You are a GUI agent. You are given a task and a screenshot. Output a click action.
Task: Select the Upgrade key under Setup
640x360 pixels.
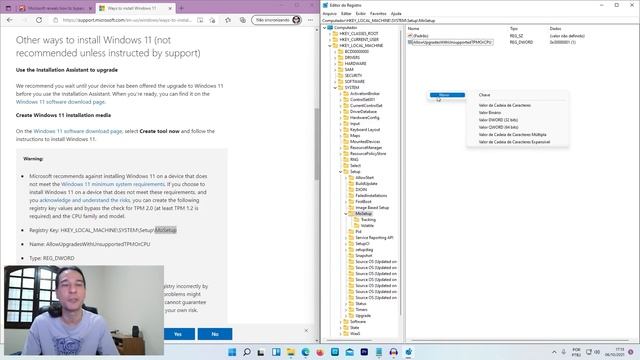pyautogui.click(x=360, y=316)
